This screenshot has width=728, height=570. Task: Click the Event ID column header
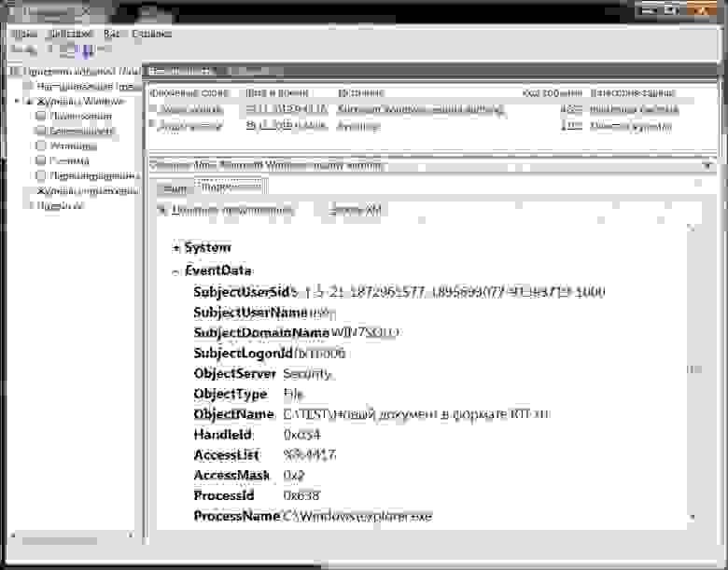point(553,93)
